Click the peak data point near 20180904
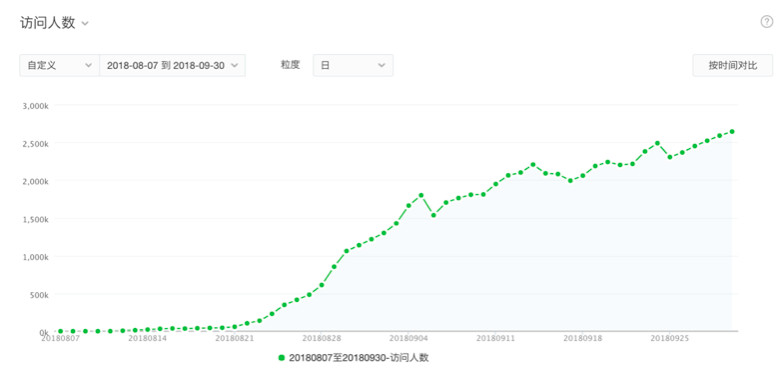Image resolution: width=779 pixels, height=381 pixels. (x=421, y=195)
